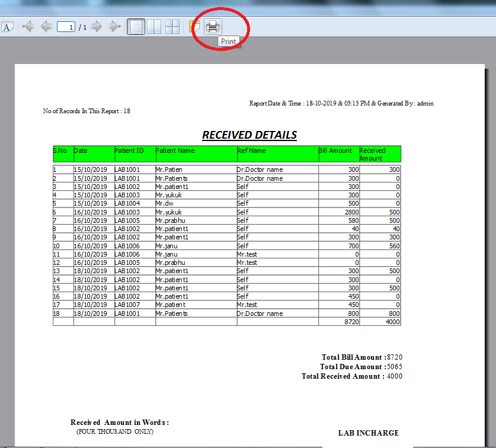The image size is (496, 448).
Task: Click Mr.prabhu name in row 12
Action: click(x=170, y=263)
